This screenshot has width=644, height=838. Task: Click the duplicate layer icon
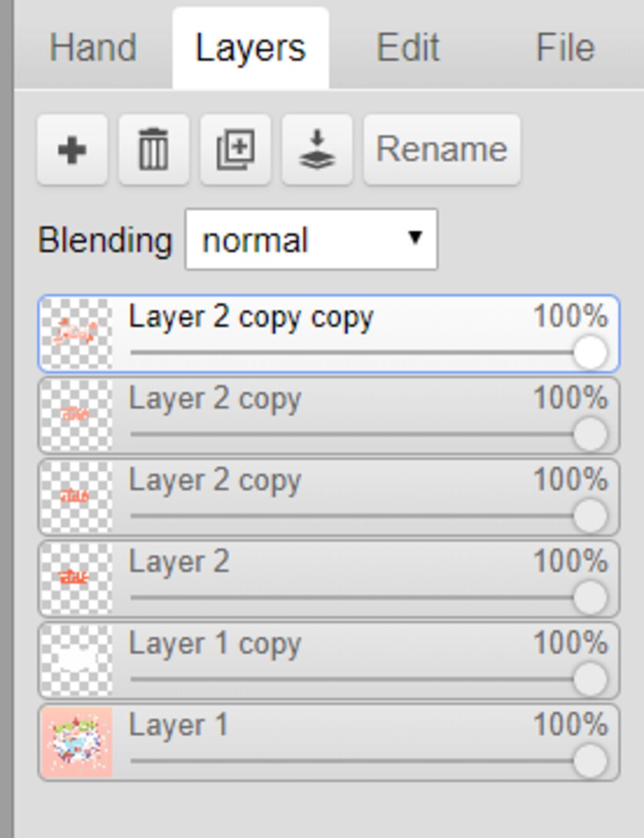click(x=235, y=150)
